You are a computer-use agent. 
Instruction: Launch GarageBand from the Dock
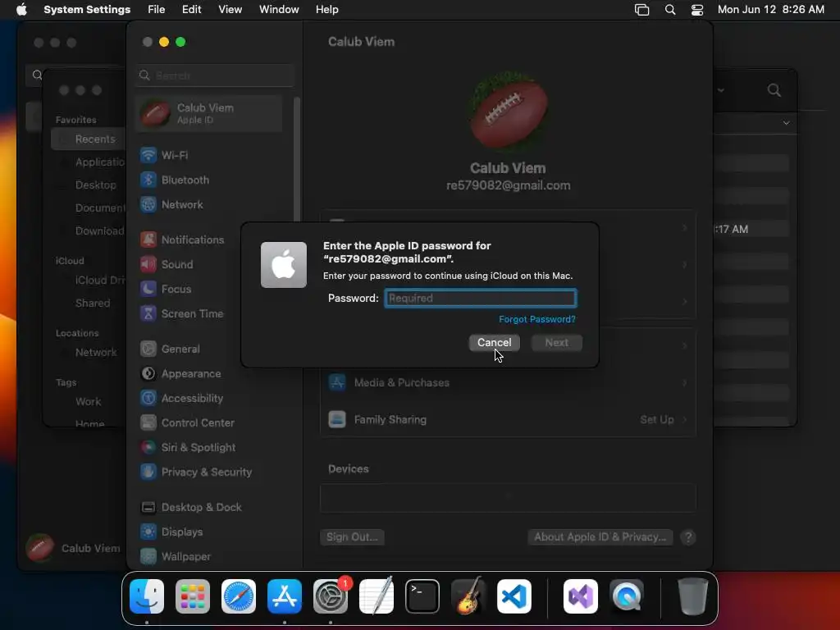468,596
